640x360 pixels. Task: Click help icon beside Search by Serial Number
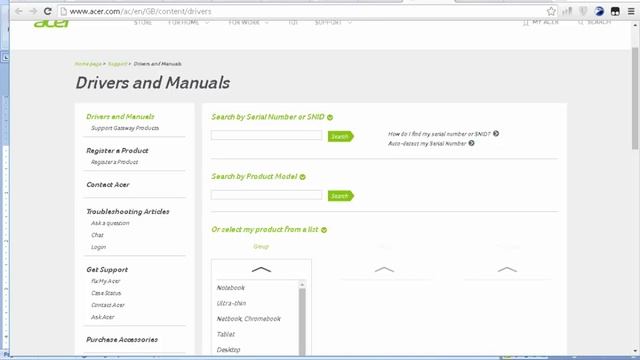[330, 118]
